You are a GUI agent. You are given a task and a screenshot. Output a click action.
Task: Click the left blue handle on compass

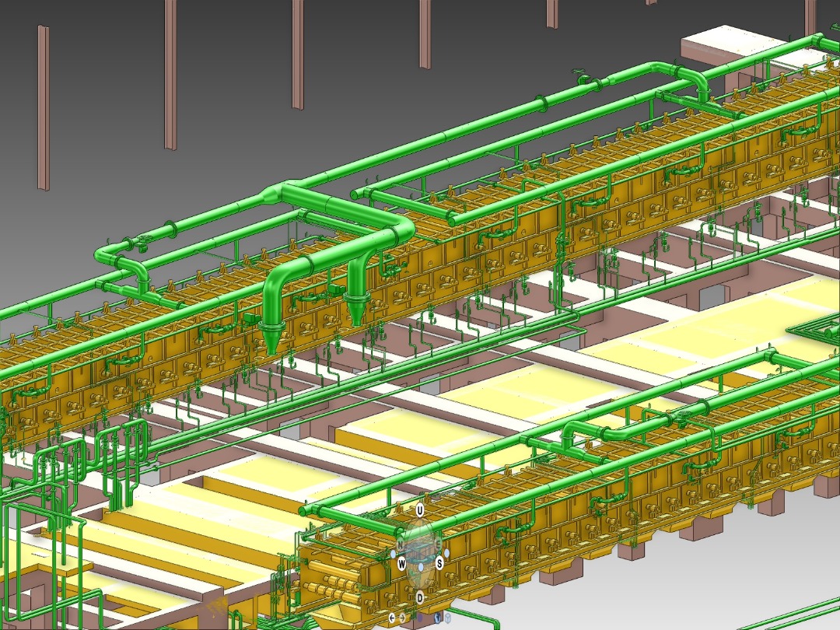pyautogui.click(x=393, y=555)
